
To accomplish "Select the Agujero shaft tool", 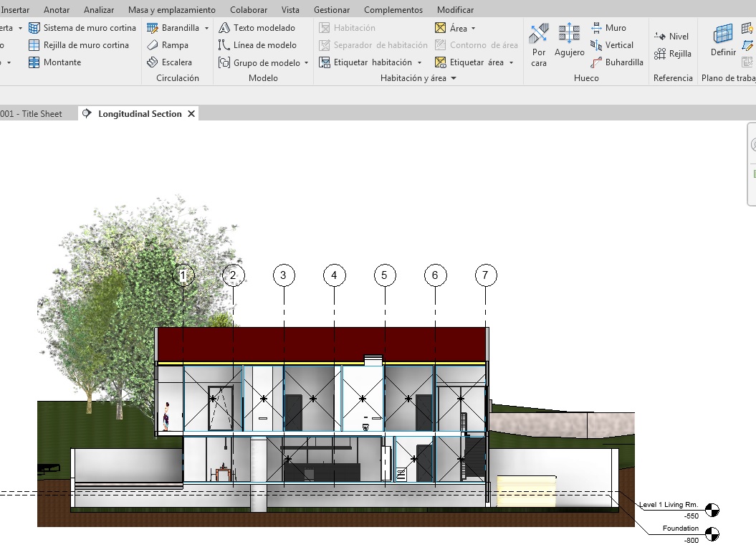I will 569,40.
